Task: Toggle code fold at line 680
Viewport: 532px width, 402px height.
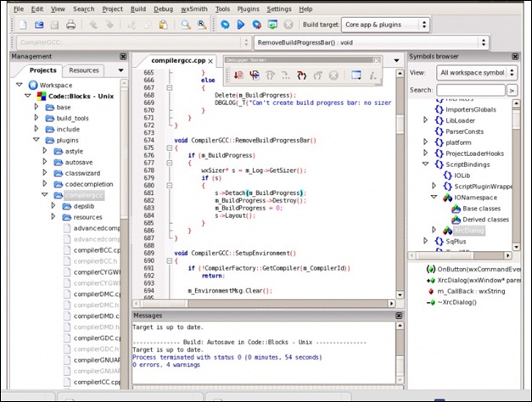Action: [x=170, y=186]
